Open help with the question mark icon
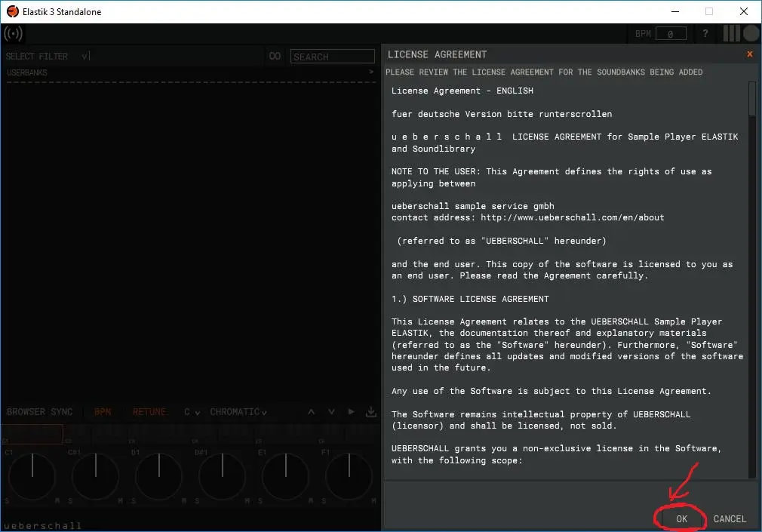This screenshot has height=532, width=762. click(x=705, y=33)
